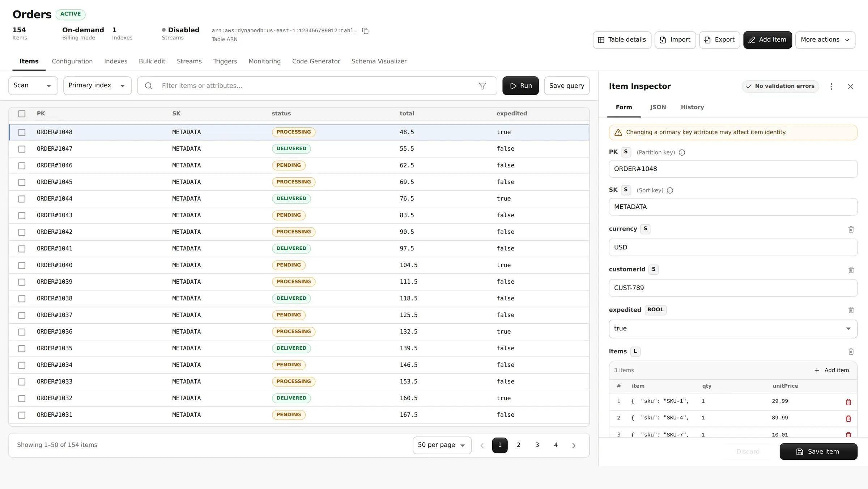Viewport: 868px width, 489px height.
Task: Open Item Inspector three-dot options menu
Action: [x=831, y=86]
